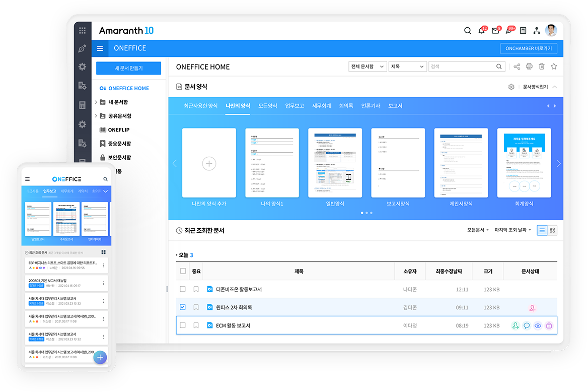Collapse templates via 문서양식접기
This screenshot has height=392, width=588.
[x=540, y=87]
